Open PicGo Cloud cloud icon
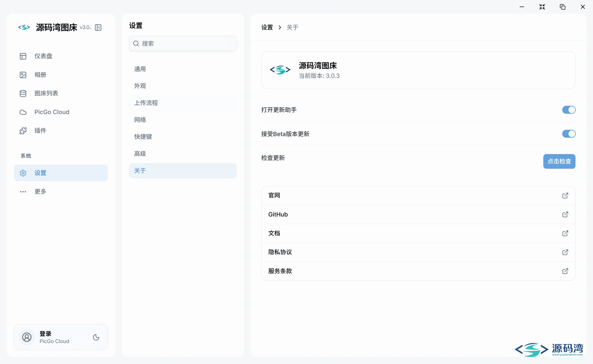 [23, 112]
